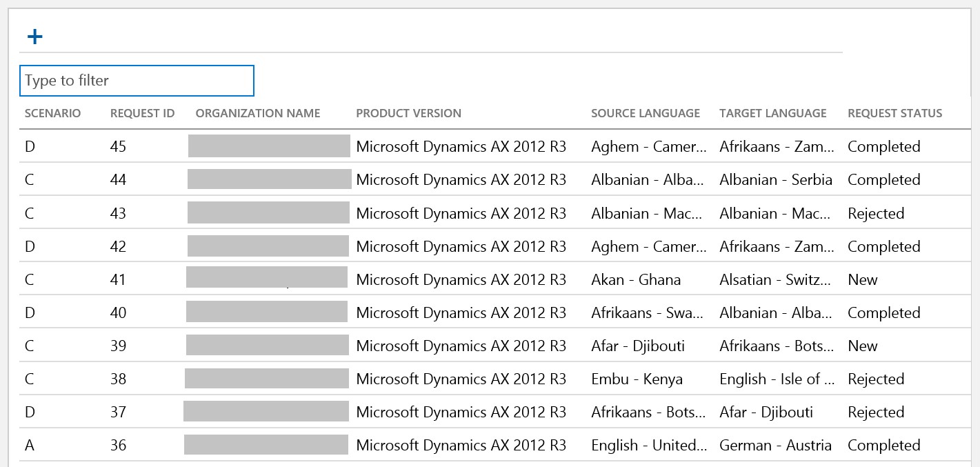Sort by the Source Language column header
This screenshot has width=980, height=467.
pos(645,113)
